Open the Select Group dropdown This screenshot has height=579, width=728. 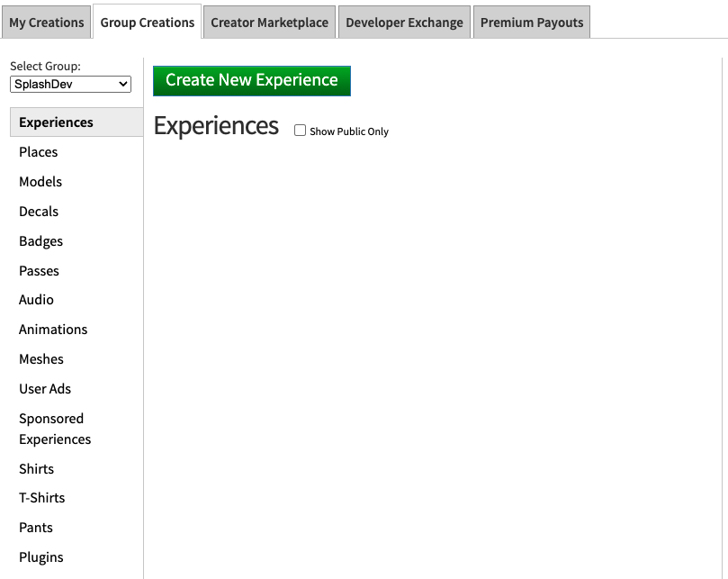[x=70, y=85]
